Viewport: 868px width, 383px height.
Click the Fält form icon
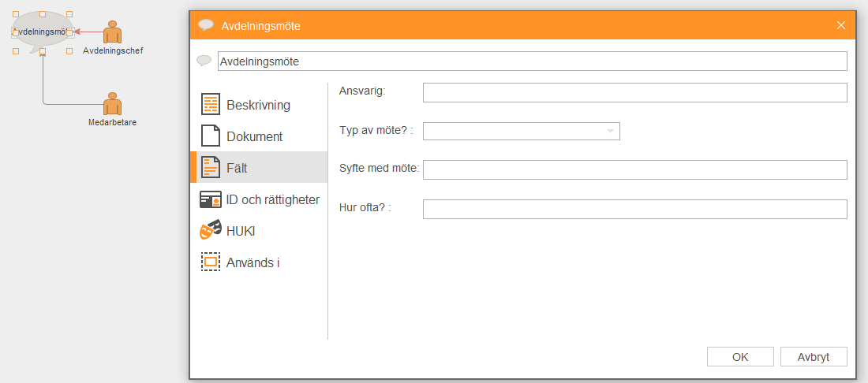[x=211, y=167]
